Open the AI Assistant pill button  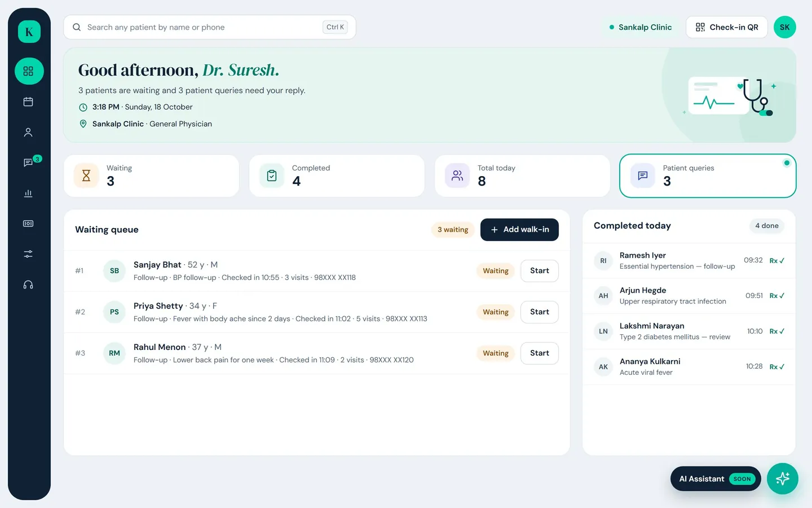pos(716,479)
